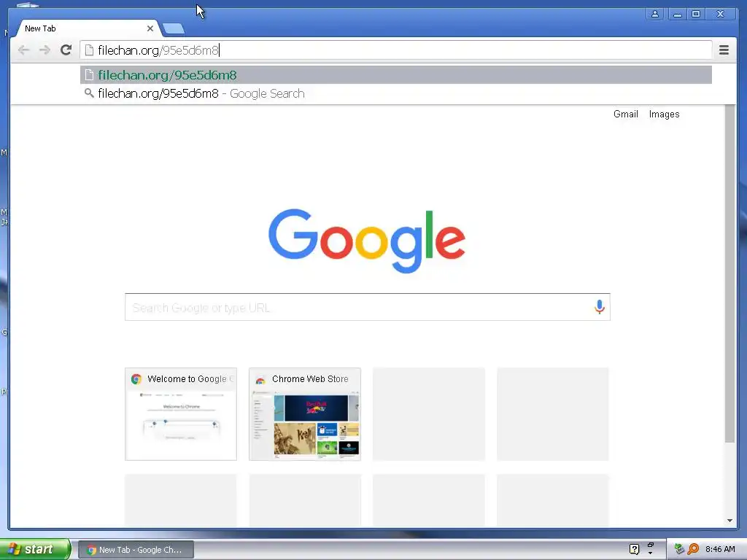Click the Google search box
The image size is (747, 560).
pos(368,307)
